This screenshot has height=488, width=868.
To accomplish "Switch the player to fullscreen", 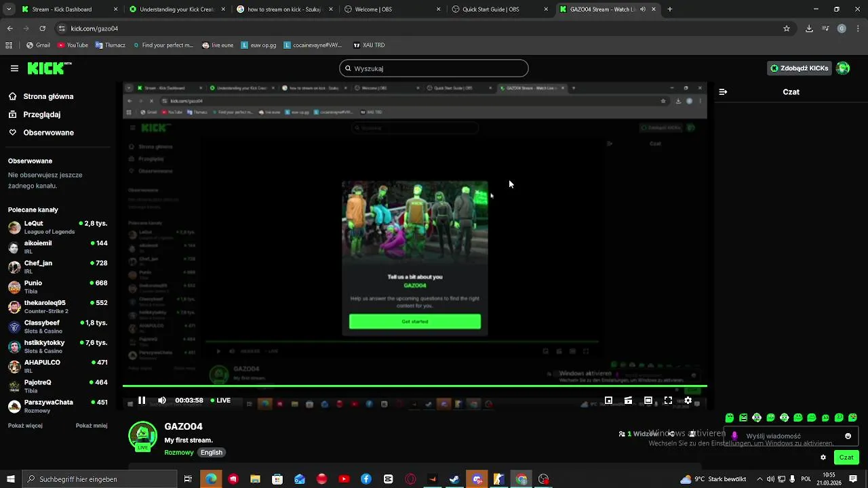I will pyautogui.click(x=668, y=401).
